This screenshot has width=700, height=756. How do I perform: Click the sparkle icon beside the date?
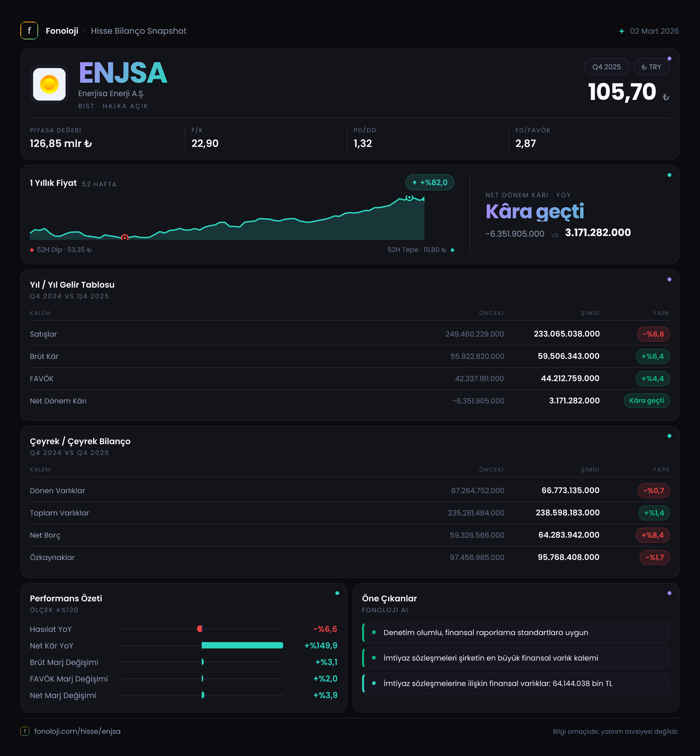[622, 31]
